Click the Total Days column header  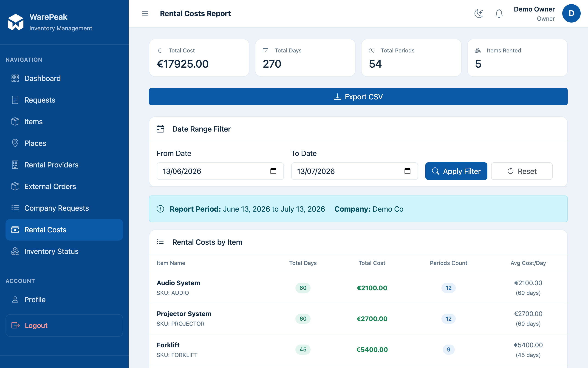pyautogui.click(x=303, y=263)
